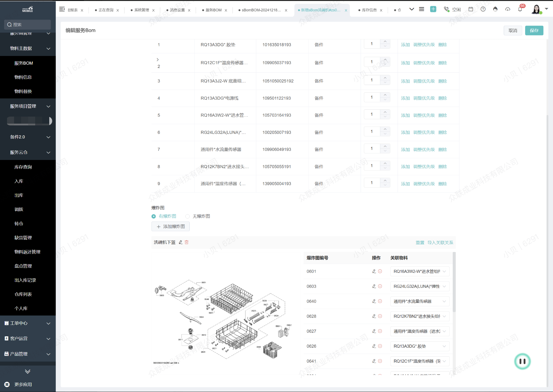This screenshot has height=392, width=553.
Task: Edit the 洗碗机下篮 diagram name
Action: pyautogui.click(x=181, y=242)
